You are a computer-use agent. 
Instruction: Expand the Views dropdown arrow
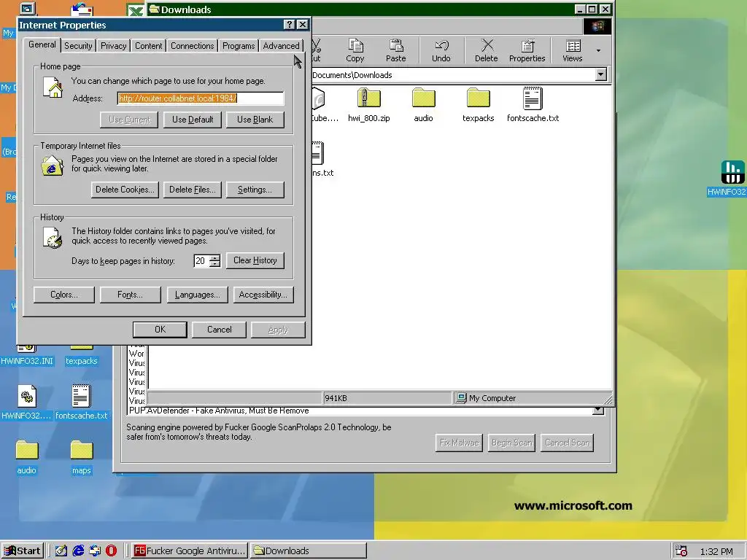pyautogui.click(x=598, y=50)
